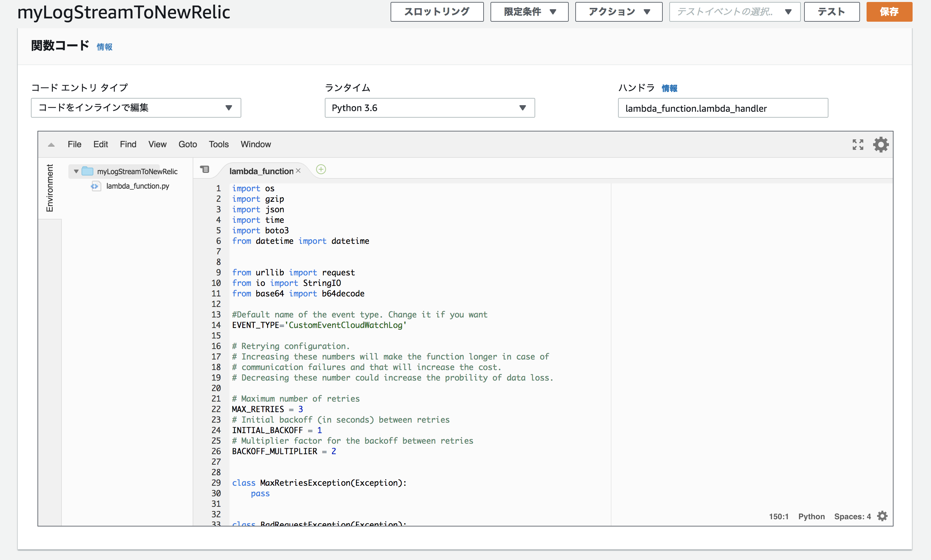Screen dimensions: 931x560
Task: Click the handler input field
Action: [722, 108]
